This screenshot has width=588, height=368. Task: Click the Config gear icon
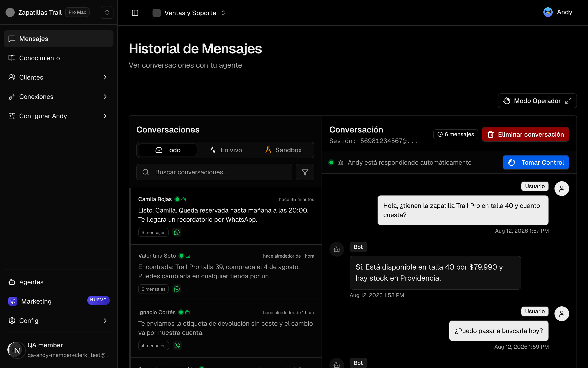[x=12, y=321]
